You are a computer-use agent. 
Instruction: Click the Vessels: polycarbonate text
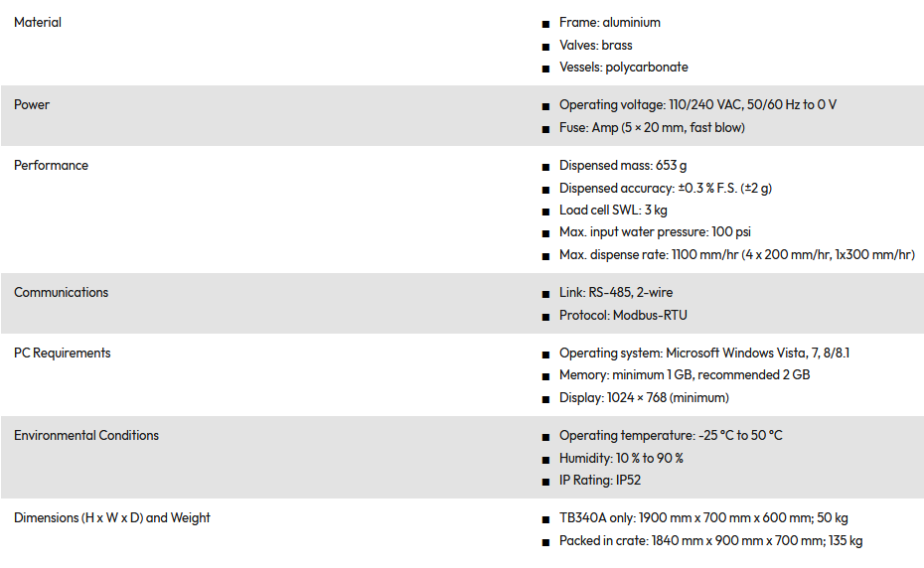pyautogui.click(x=623, y=68)
